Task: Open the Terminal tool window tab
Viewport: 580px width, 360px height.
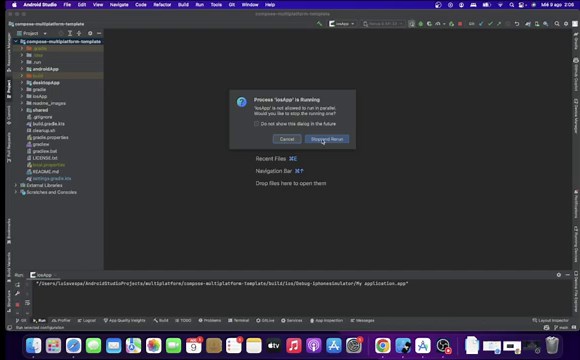Action: point(239,320)
